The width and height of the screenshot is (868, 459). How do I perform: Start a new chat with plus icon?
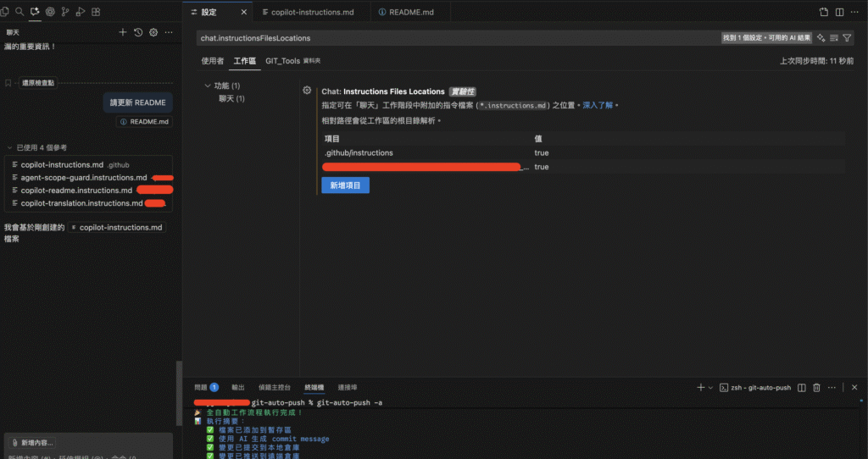(x=123, y=32)
